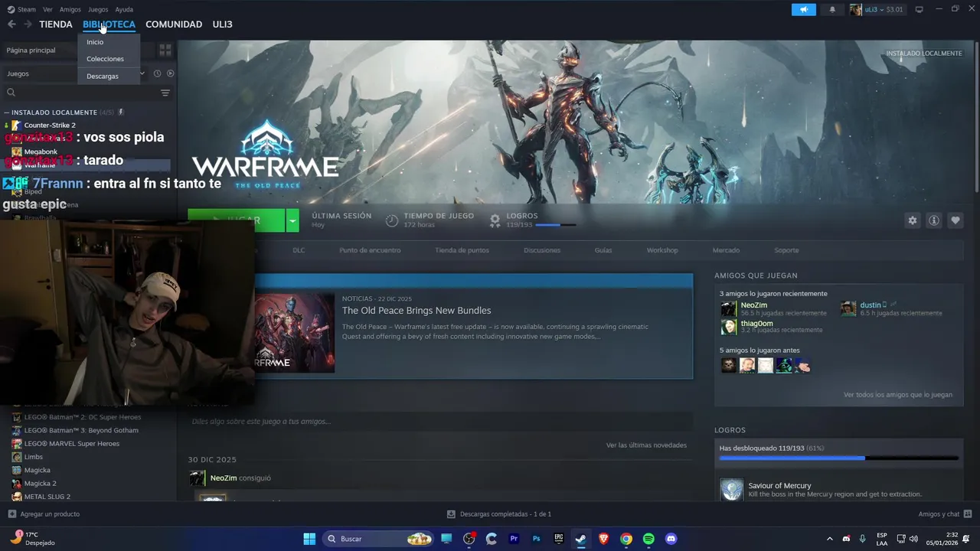980x551 pixels.
Task: Select METAL SLUG 2 in library list
Action: tap(47, 497)
